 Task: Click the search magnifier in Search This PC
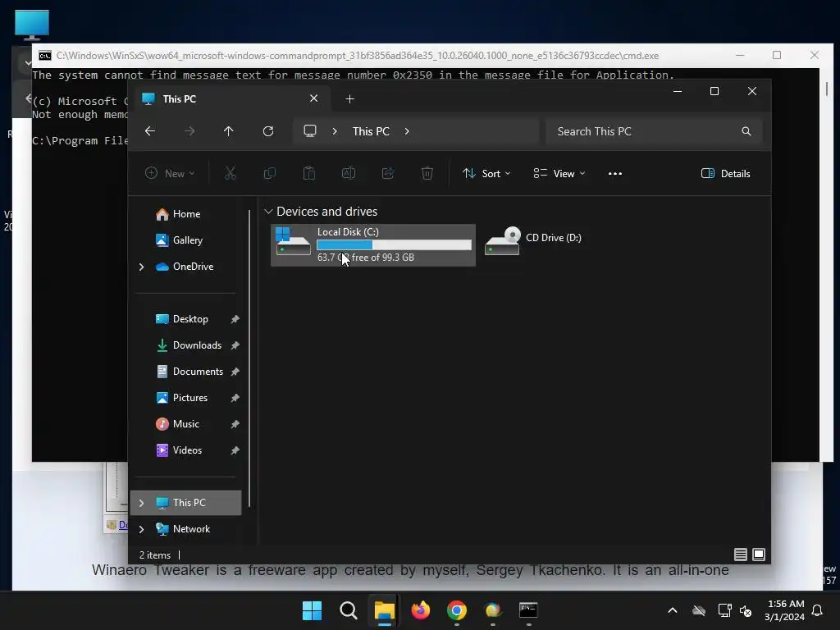(x=746, y=131)
